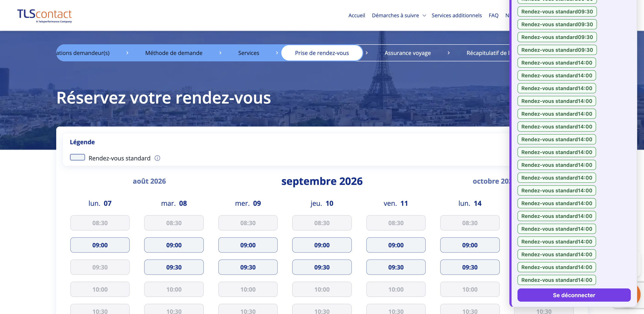Switch to août 2026 month
The image size is (644, 314).
tap(149, 181)
